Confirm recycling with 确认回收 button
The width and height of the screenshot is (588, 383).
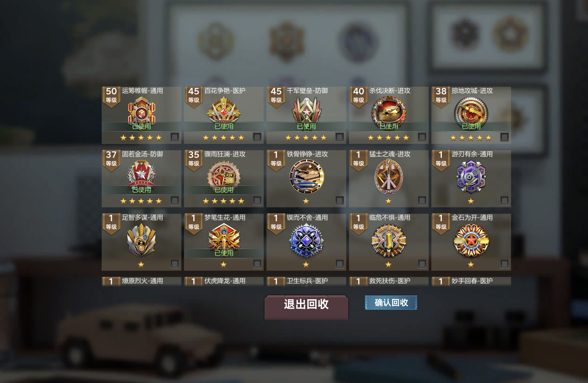pyautogui.click(x=391, y=303)
